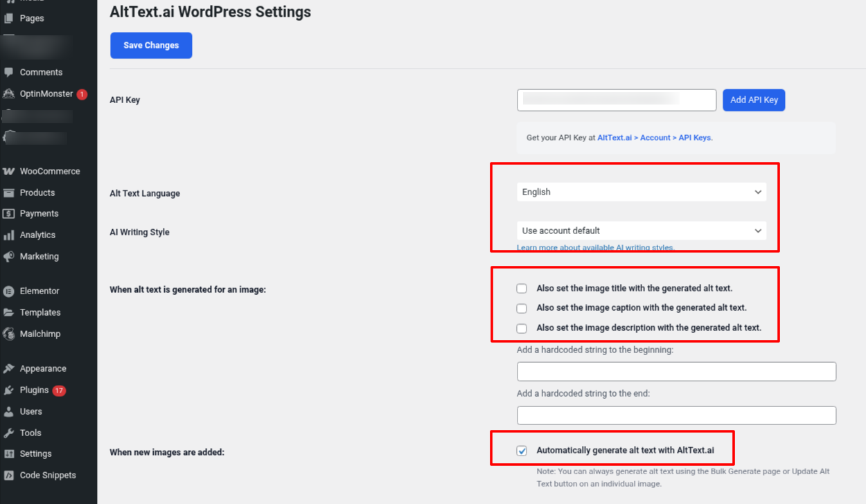866x504 pixels.
Task: Open the Comments panel in the sidebar
Action: tap(43, 72)
